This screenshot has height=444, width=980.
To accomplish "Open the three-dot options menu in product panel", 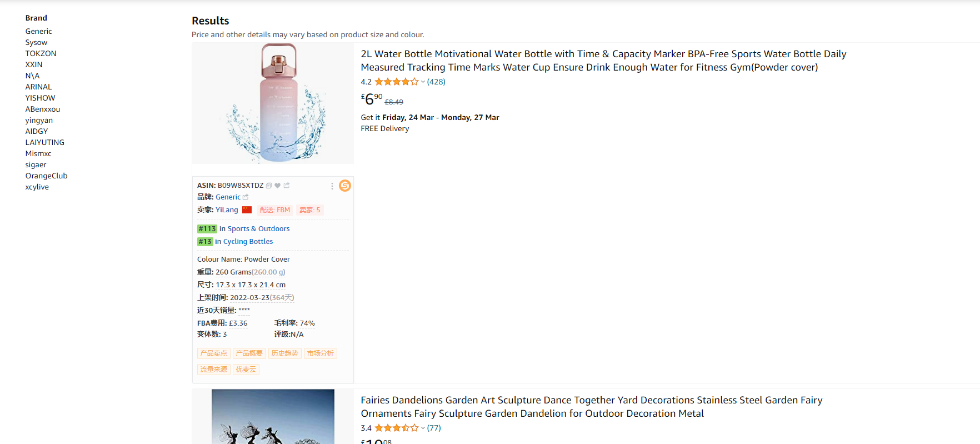I will (332, 186).
